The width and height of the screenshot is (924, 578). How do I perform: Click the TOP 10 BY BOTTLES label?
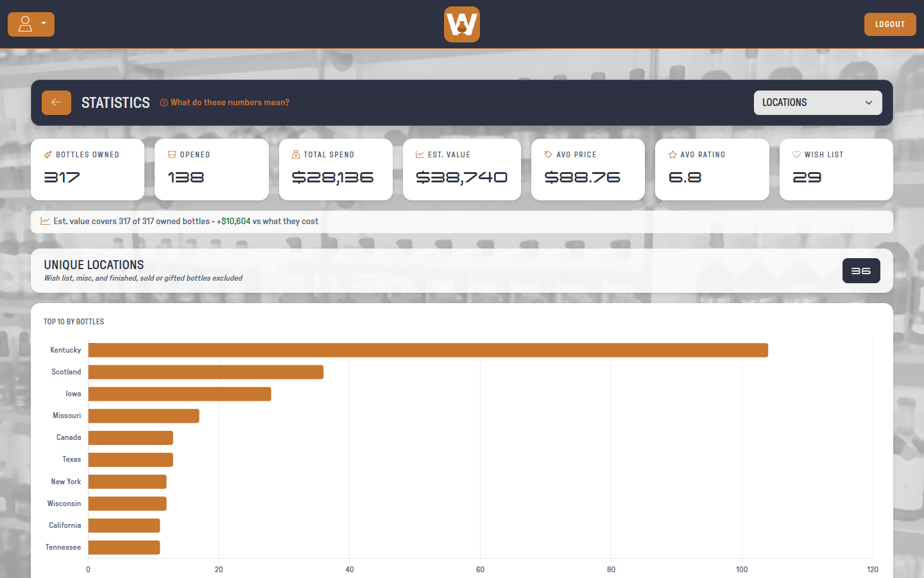click(74, 322)
